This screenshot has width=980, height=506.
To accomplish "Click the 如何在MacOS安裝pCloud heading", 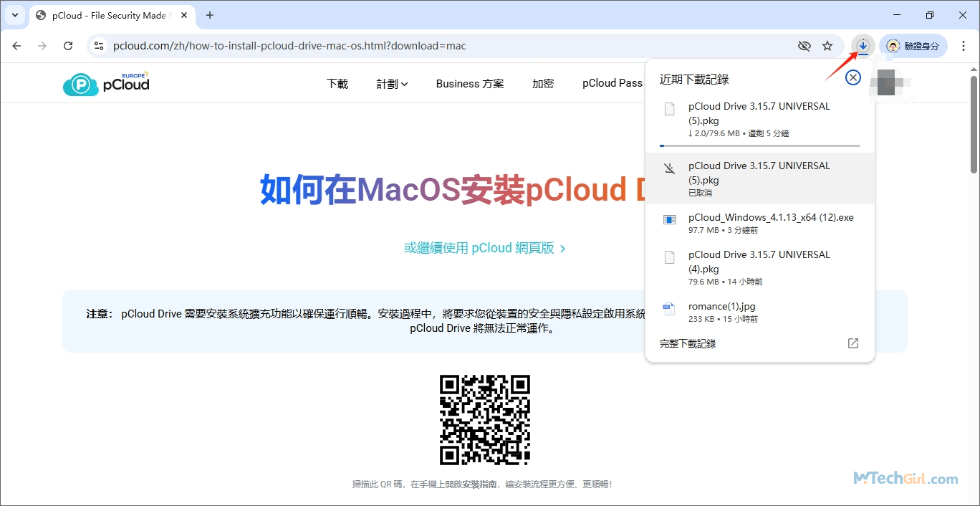I will pos(453,189).
